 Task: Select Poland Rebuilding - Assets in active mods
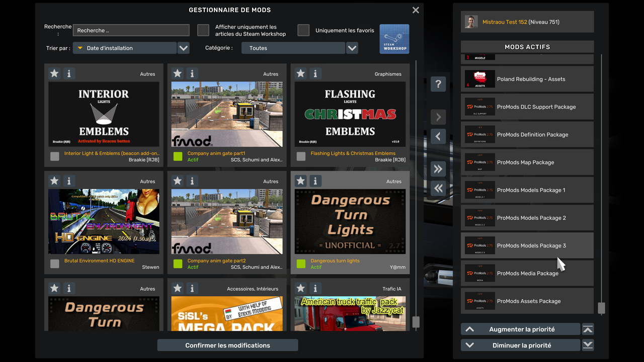coord(527,79)
